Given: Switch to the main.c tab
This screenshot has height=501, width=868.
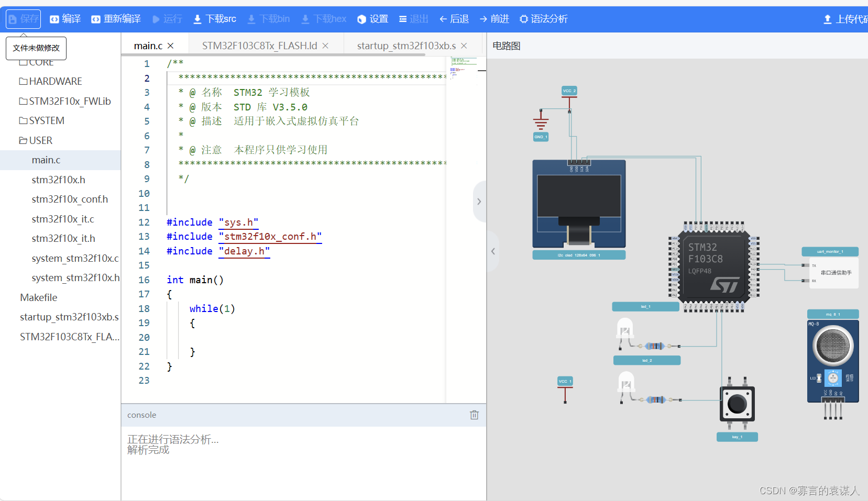Looking at the screenshot, I should pos(148,46).
